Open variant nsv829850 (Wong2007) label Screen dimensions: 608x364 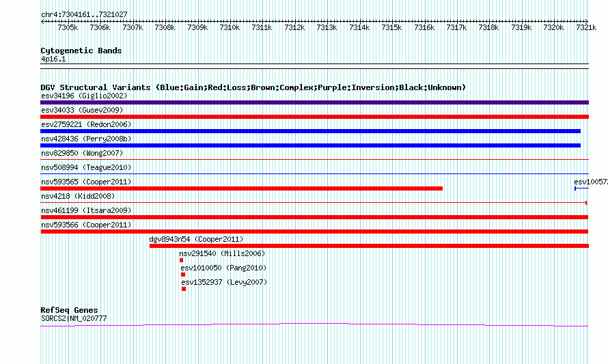[82, 153]
